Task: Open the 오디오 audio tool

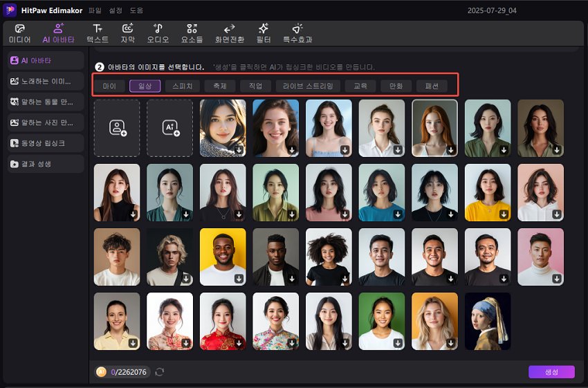Action: tap(158, 33)
